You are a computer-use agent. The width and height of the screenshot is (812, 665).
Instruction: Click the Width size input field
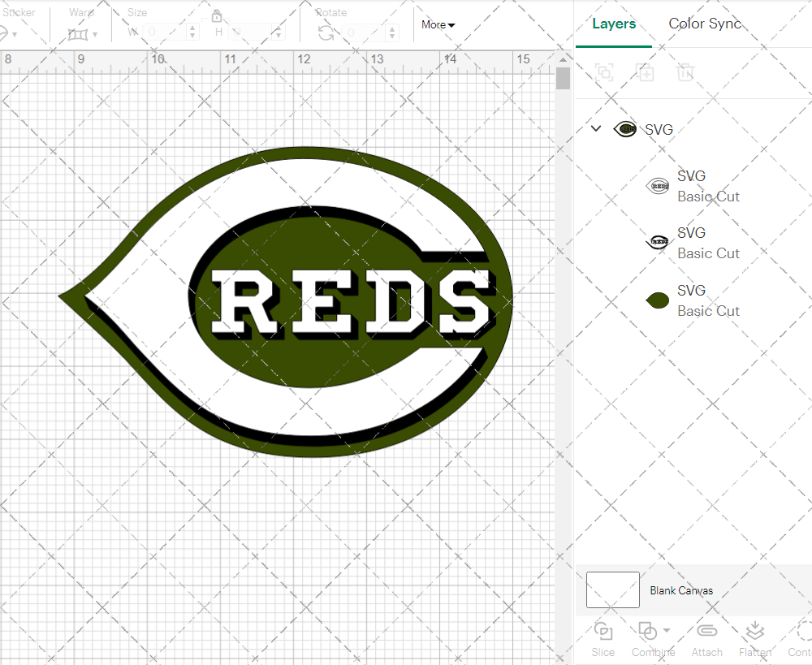[x=164, y=32]
